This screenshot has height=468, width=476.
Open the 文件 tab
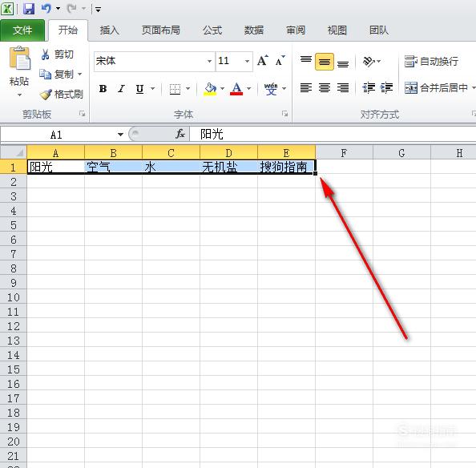click(22, 30)
